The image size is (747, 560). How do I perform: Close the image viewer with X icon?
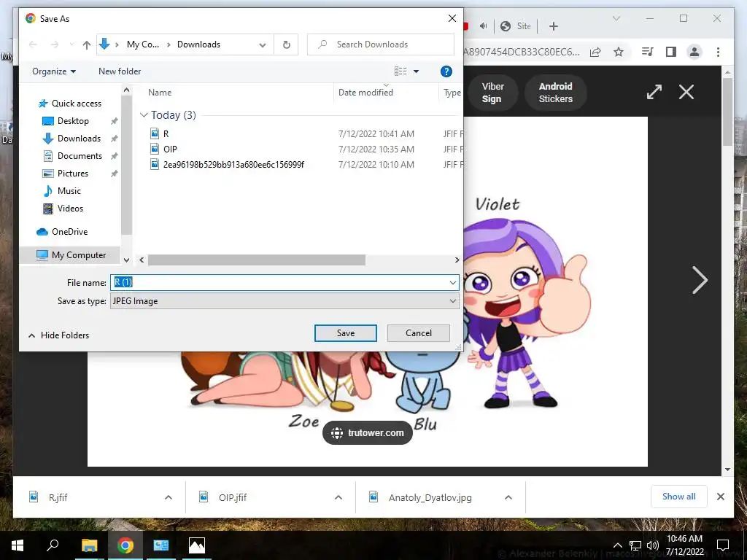(686, 92)
